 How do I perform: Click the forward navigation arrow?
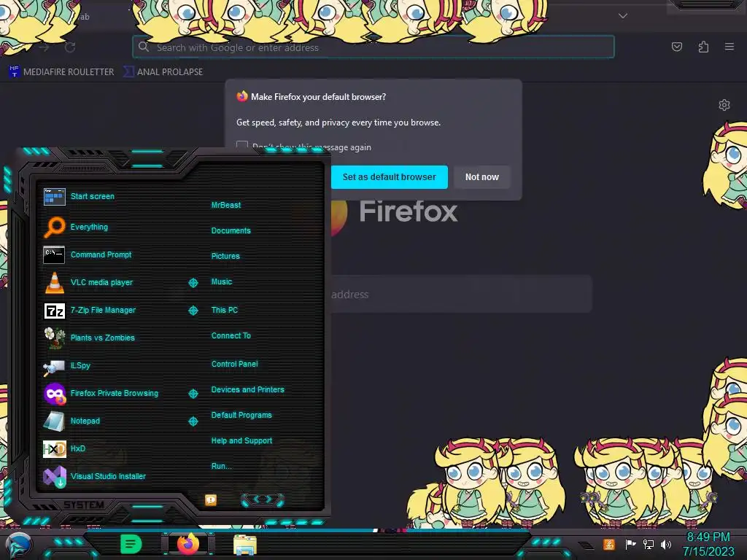44,47
